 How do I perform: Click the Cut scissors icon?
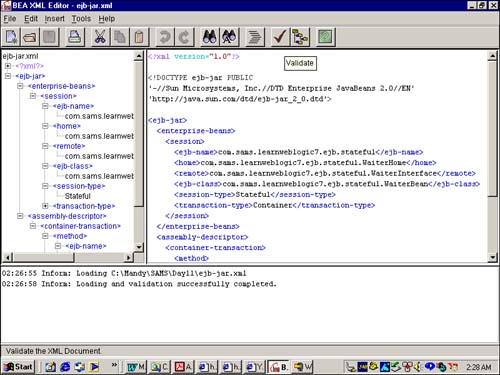100,37
